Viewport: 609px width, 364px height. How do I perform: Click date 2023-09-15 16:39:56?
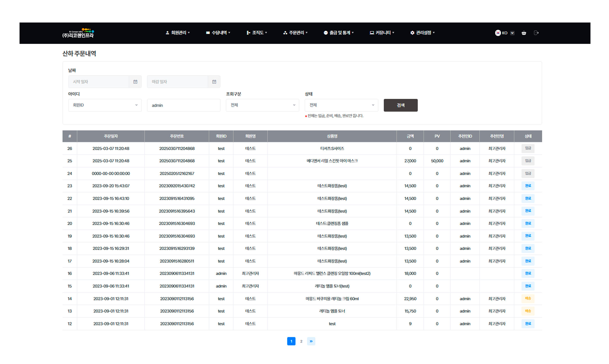[111, 211]
